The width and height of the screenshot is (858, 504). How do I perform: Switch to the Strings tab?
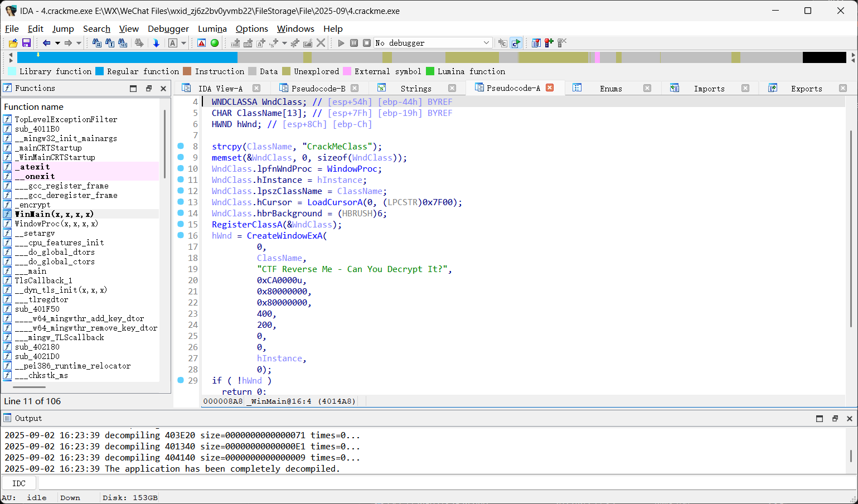click(415, 89)
